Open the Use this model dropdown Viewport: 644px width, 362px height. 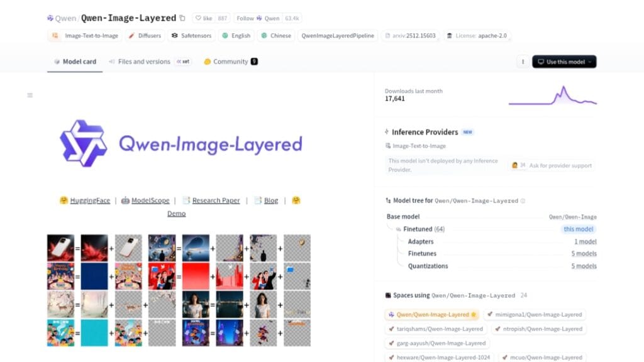(x=564, y=62)
